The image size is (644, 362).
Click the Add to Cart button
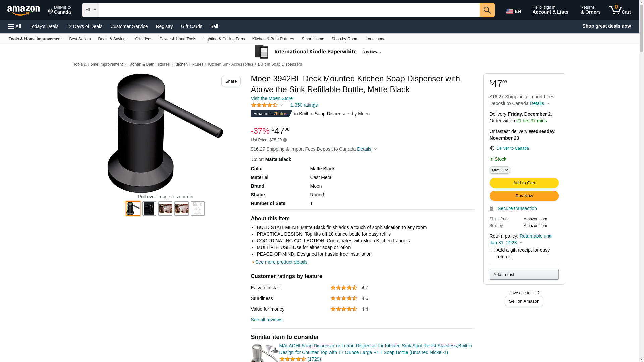(524, 183)
